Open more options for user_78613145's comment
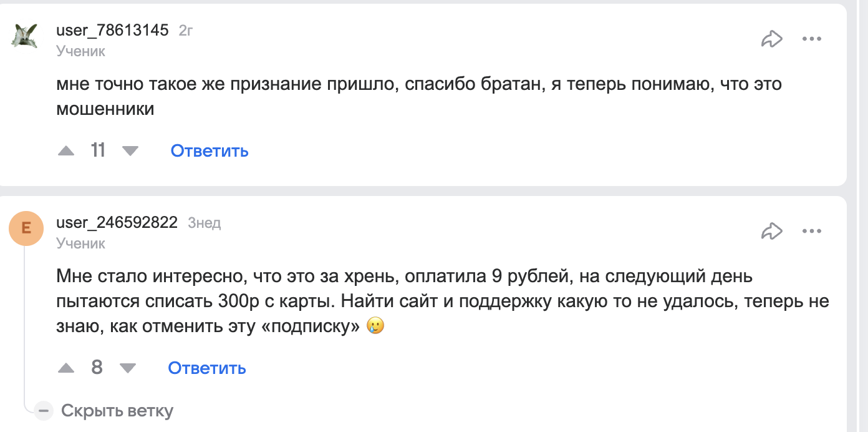Image resolution: width=868 pixels, height=432 pixels. point(811,39)
